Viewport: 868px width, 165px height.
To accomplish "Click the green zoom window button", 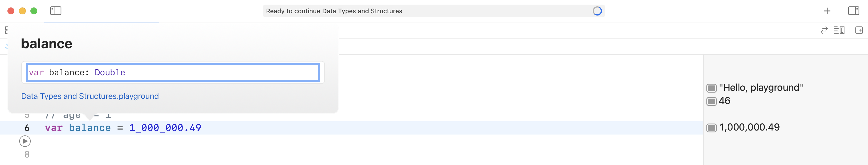I will click(x=34, y=11).
